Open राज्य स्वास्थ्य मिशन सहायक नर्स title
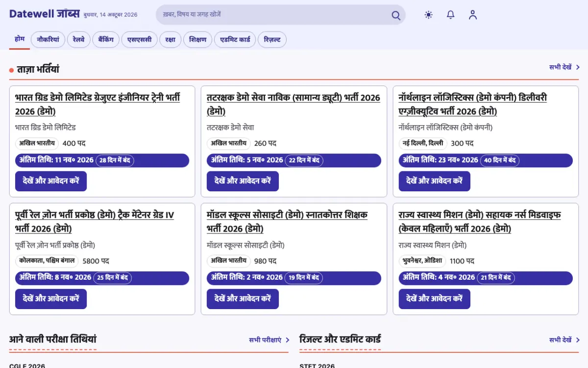This screenshot has height=368, width=588. click(x=480, y=222)
